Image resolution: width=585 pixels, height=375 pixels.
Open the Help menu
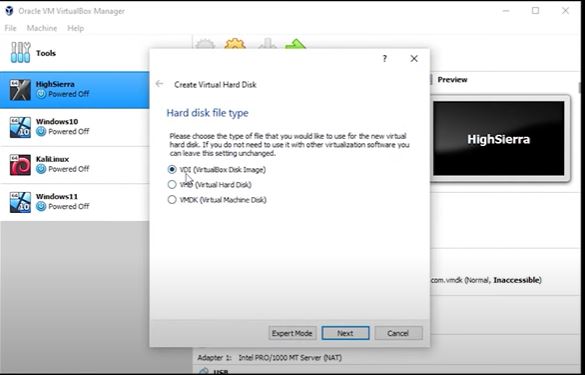(x=75, y=28)
